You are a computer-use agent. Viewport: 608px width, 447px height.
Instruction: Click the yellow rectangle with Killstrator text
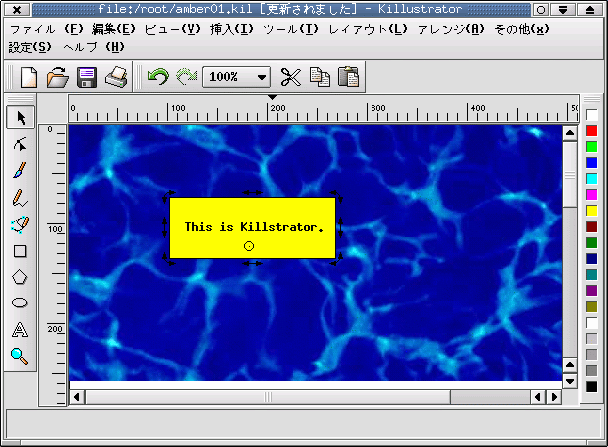coord(252,228)
